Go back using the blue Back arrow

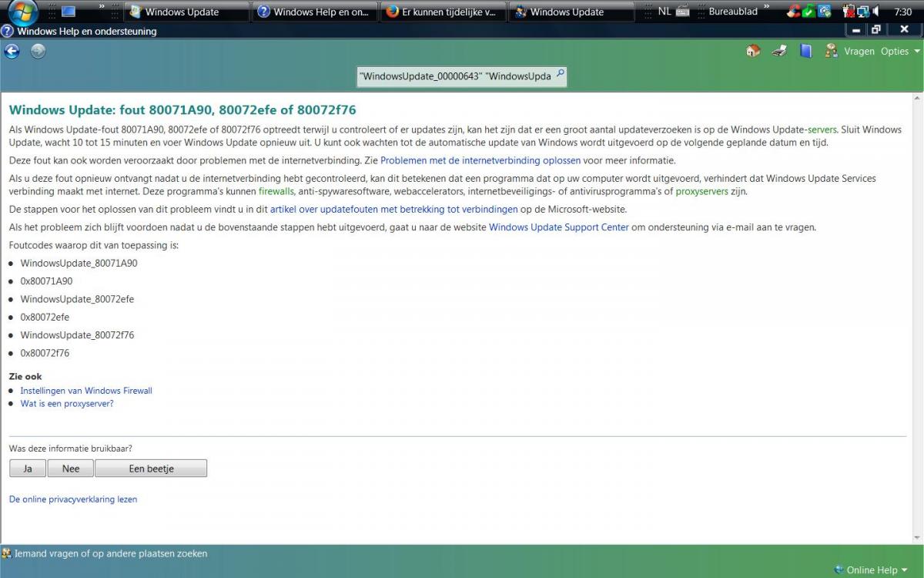click(x=12, y=52)
